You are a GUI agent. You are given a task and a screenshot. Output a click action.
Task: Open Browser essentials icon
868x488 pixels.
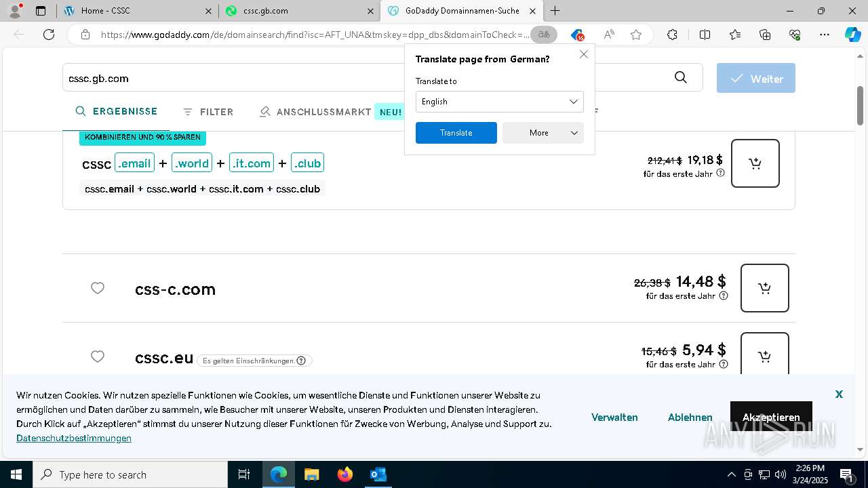(x=795, y=35)
